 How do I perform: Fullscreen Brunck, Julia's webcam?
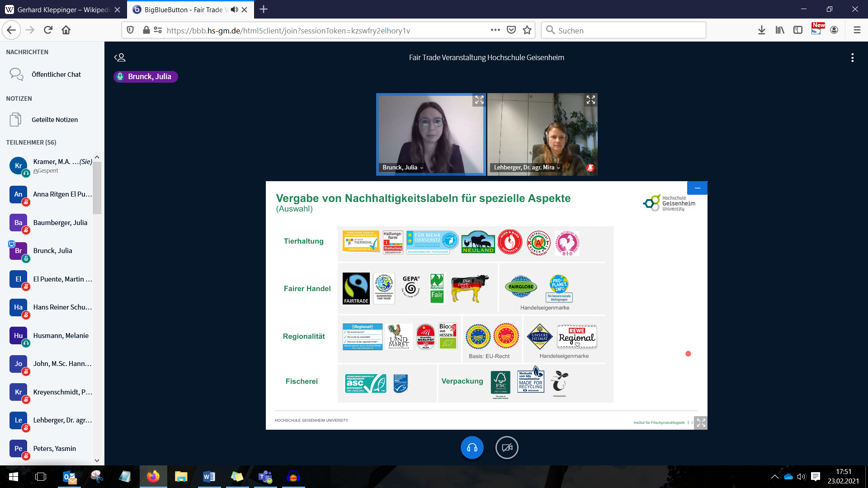479,100
